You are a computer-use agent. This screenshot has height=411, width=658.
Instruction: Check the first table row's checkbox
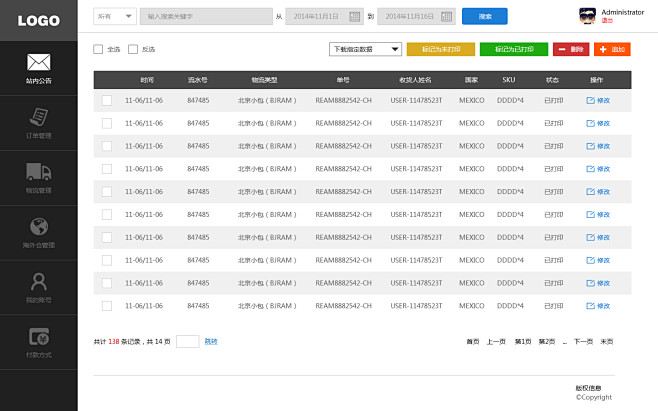coord(107,100)
